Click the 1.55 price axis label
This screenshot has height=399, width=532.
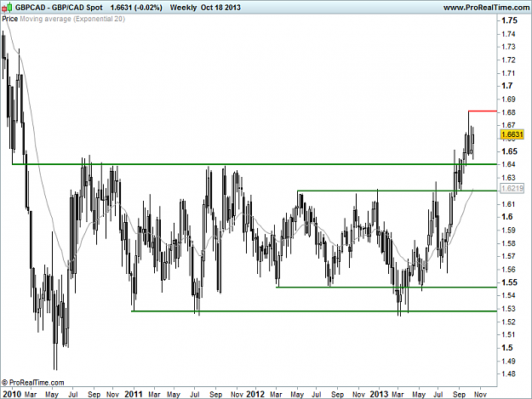[x=509, y=282]
